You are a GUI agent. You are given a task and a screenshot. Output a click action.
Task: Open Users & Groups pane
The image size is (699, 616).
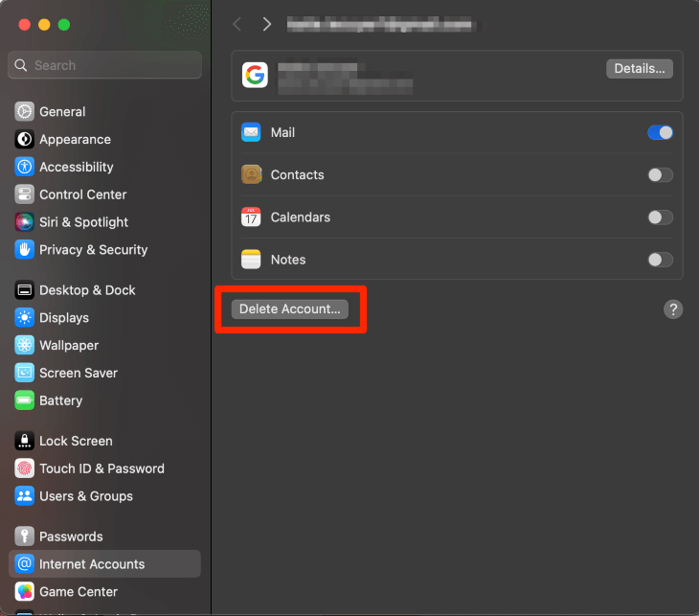(x=86, y=496)
